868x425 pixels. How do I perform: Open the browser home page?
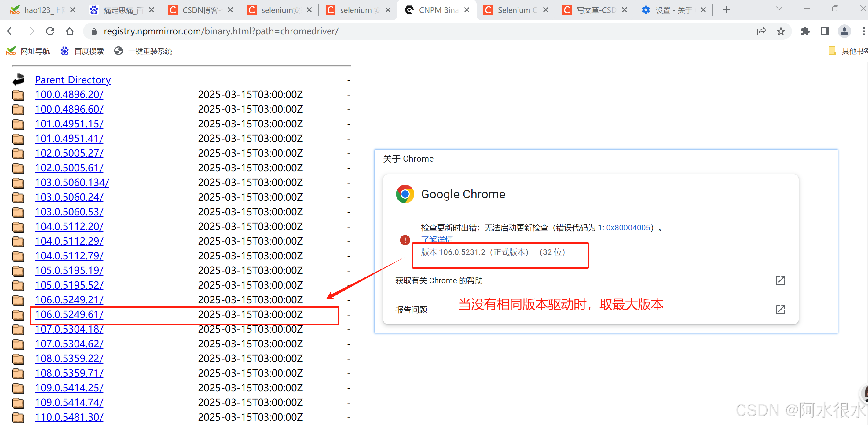tap(70, 31)
